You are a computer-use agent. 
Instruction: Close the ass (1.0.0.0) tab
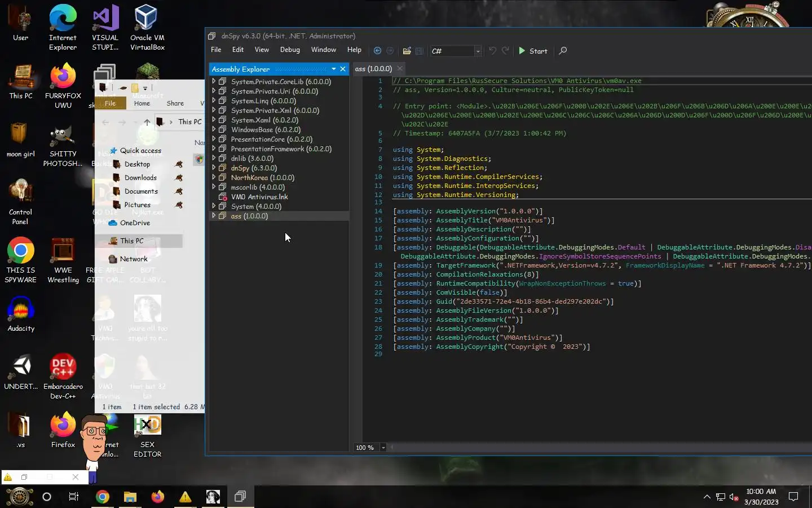tap(400, 68)
